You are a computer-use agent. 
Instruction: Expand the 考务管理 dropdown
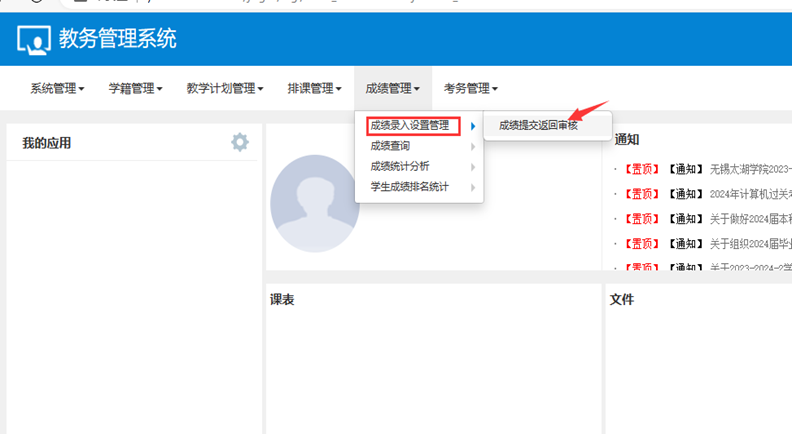click(x=470, y=89)
